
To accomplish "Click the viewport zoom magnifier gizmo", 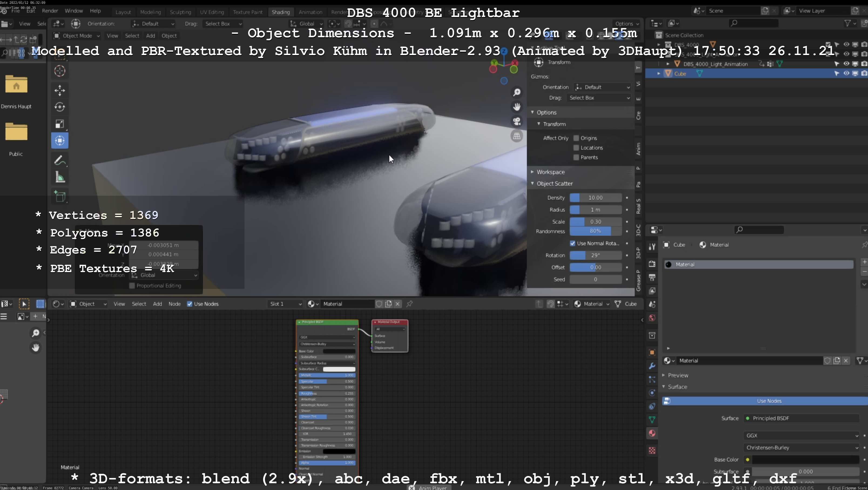I will (516, 92).
